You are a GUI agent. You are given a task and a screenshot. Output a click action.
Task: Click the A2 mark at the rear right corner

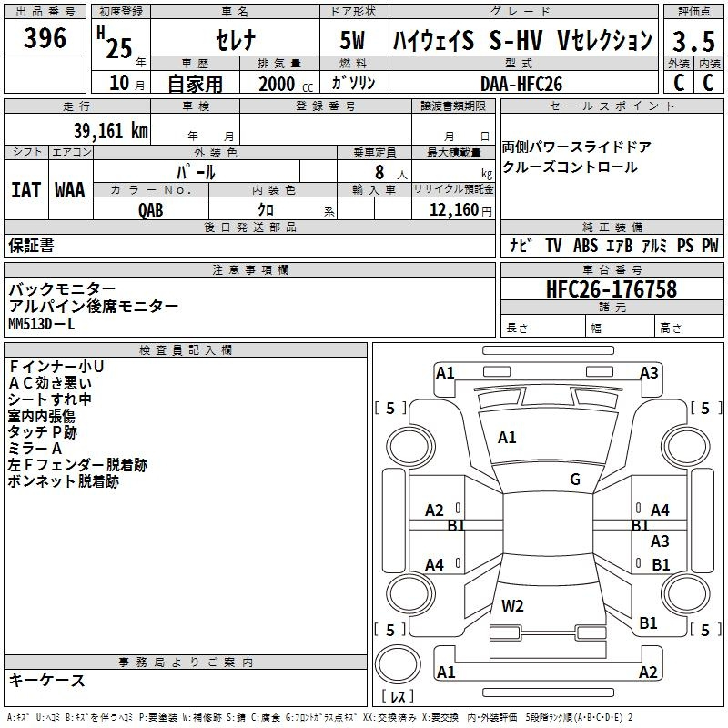(648, 672)
